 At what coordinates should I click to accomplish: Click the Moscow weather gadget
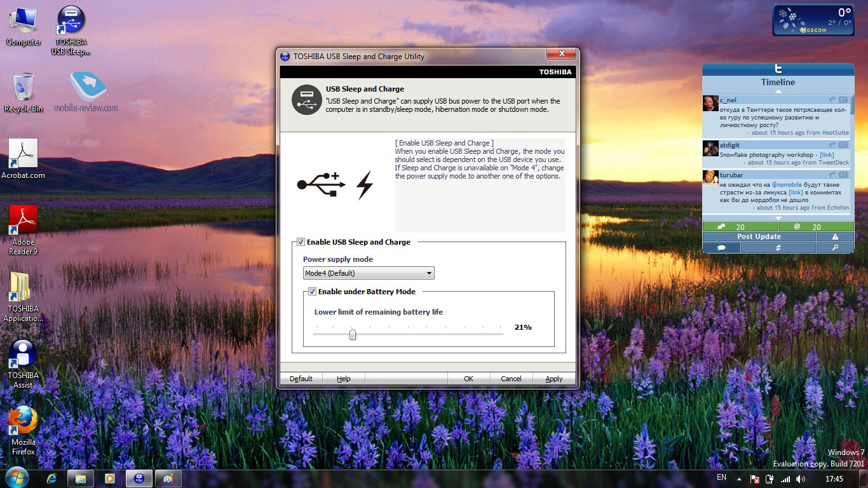tap(813, 20)
